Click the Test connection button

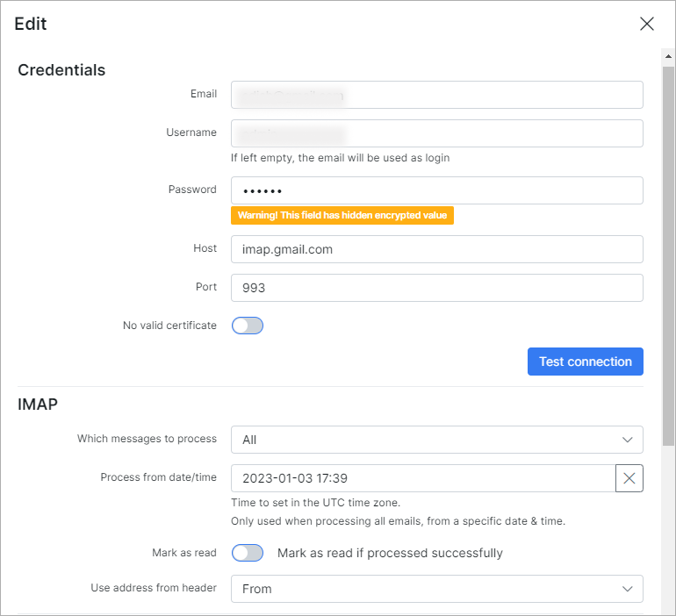tap(585, 362)
